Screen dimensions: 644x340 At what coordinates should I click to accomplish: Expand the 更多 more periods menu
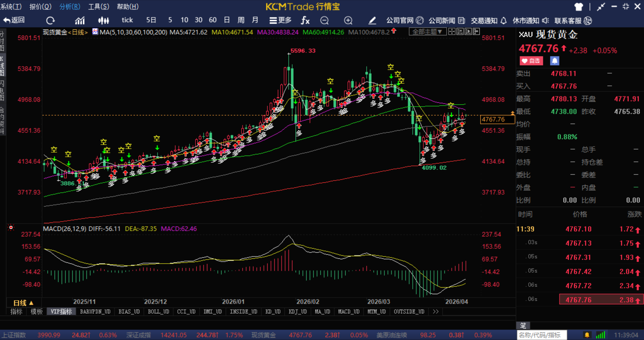click(280, 21)
